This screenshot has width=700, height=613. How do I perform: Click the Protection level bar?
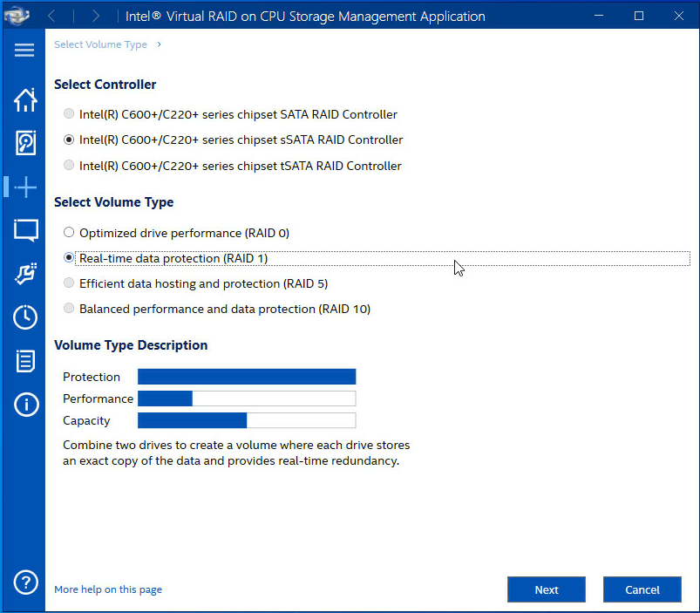(x=247, y=377)
